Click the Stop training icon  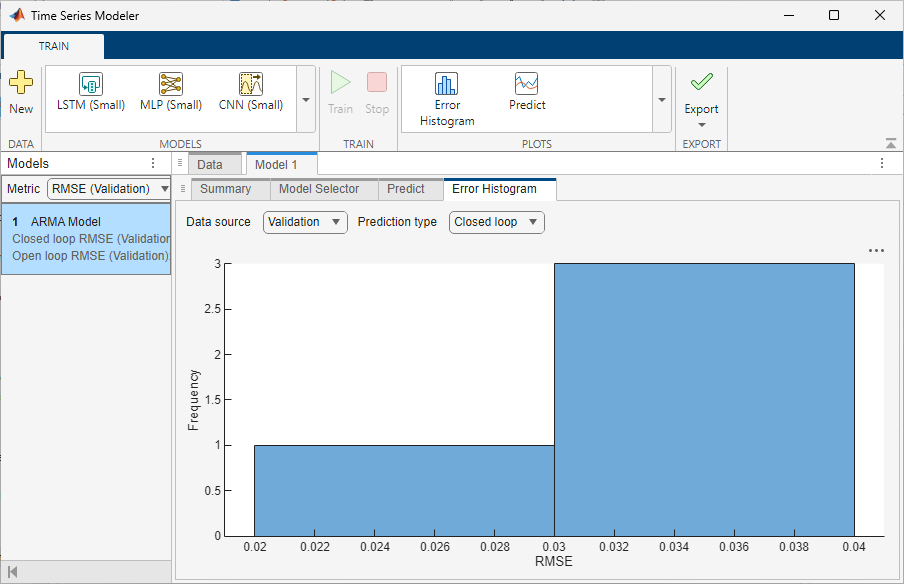tap(377, 95)
